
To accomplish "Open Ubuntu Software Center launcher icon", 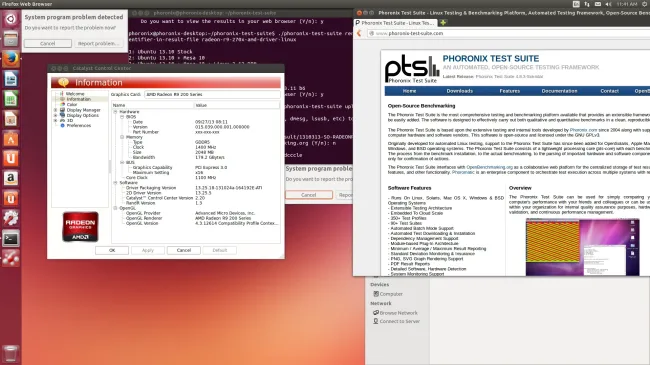I will pyautogui.click(x=11, y=139).
